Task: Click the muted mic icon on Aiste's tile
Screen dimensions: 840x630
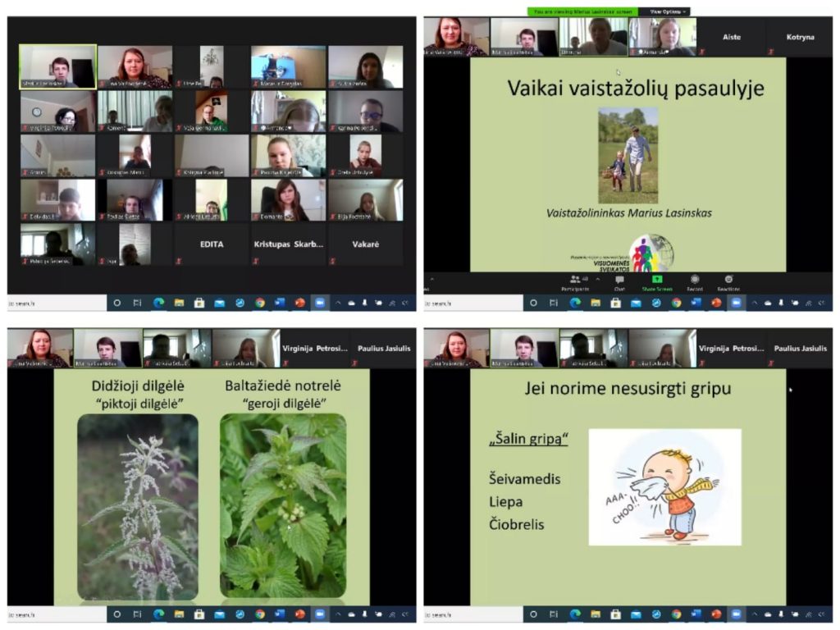Action: 702,52
